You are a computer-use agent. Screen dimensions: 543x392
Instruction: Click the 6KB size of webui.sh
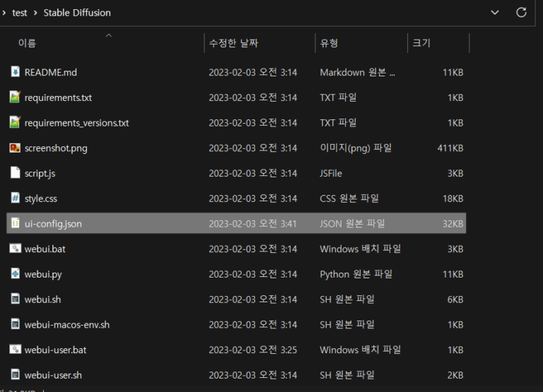455,299
